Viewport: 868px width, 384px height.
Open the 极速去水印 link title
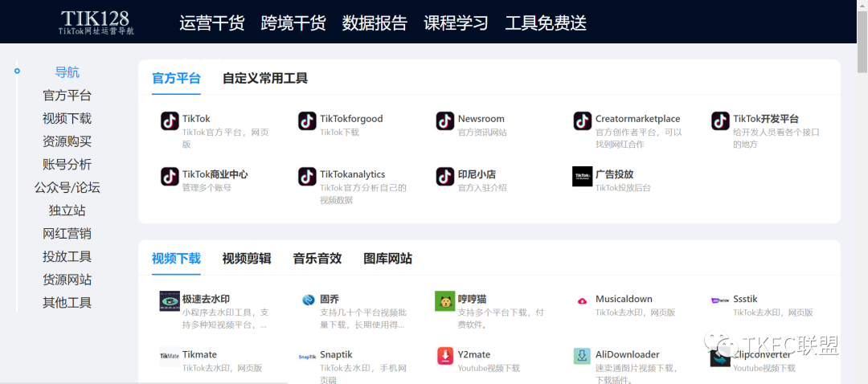[x=206, y=300]
